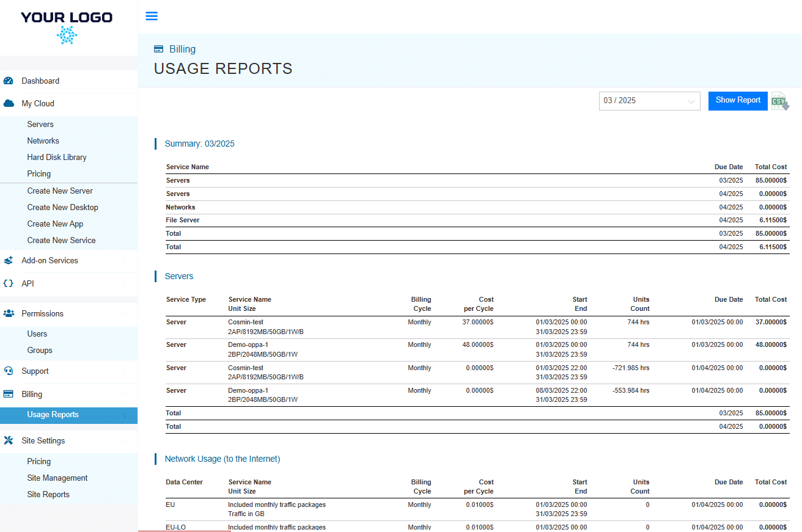Select the My Cloud cloud icon
This screenshot has height=532, width=802.
[x=9, y=103]
